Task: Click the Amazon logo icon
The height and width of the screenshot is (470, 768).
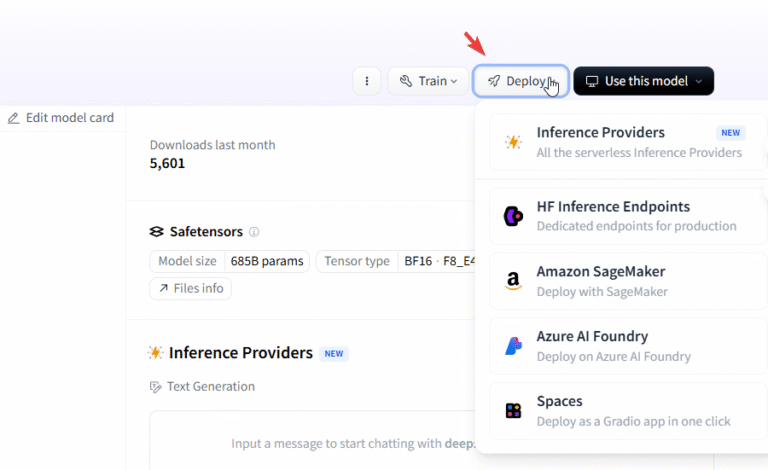Action: (513, 281)
